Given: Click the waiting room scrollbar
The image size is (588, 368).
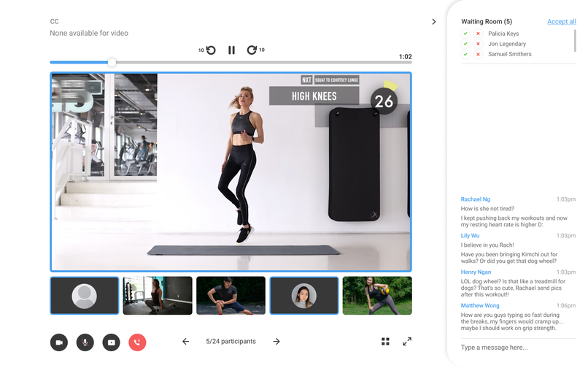Looking at the screenshot, I should 575,41.
